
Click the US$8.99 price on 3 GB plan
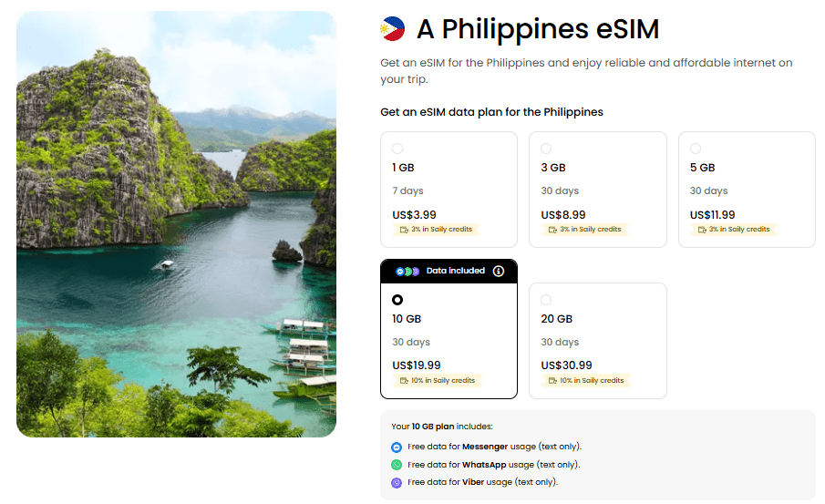click(564, 215)
